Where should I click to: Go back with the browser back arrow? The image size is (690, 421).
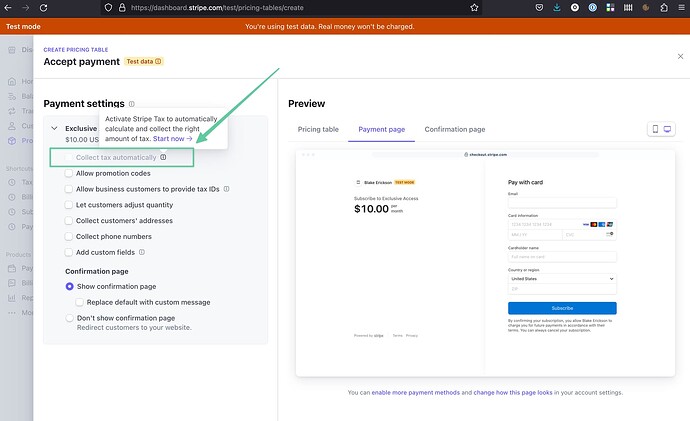8,7
